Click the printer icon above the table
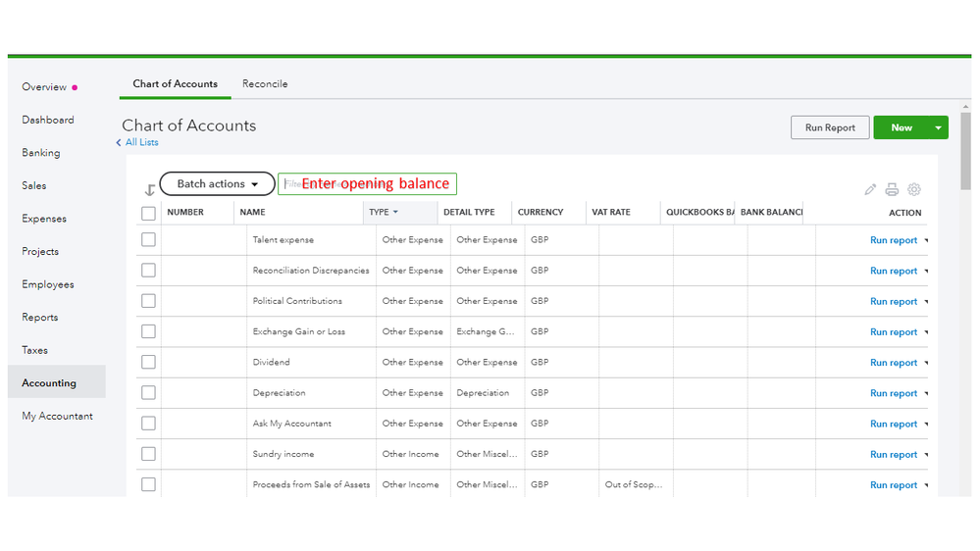980x551 pixels. pyautogui.click(x=892, y=189)
